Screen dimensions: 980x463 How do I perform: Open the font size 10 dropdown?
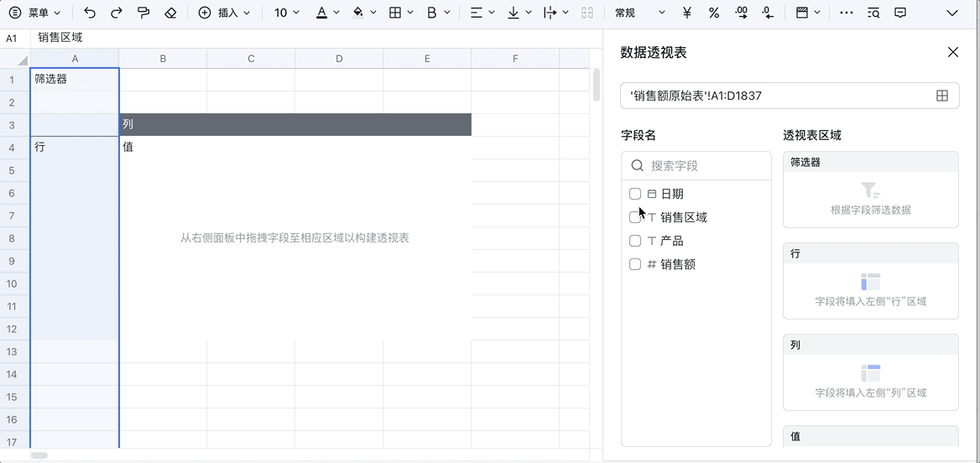288,13
